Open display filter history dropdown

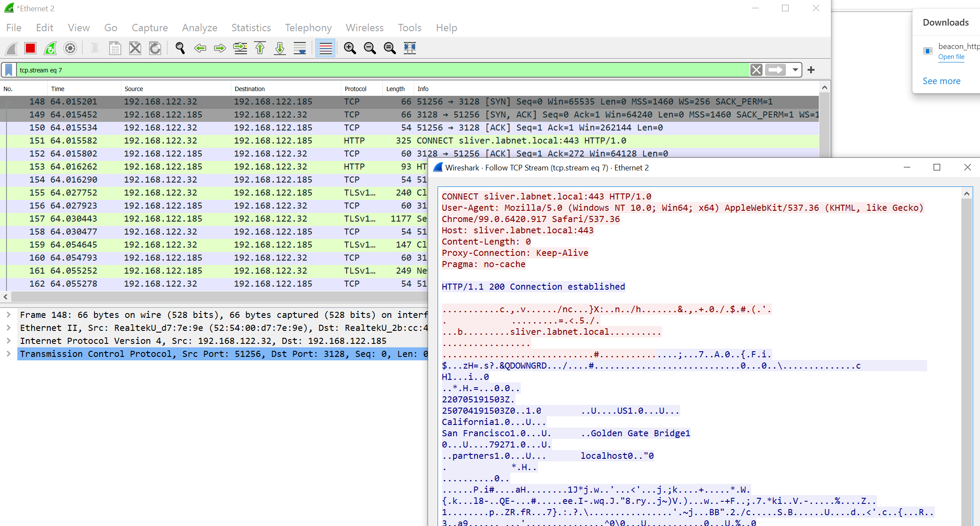[795, 70]
